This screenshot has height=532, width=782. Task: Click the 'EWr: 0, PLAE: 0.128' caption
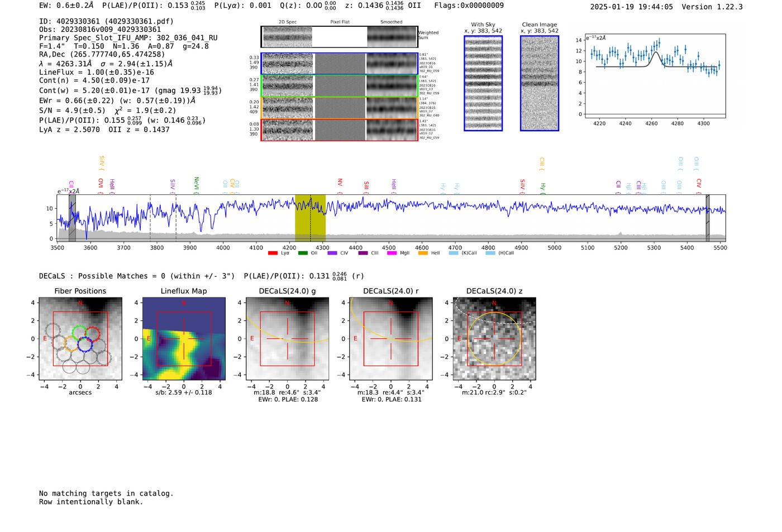tap(288, 399)
